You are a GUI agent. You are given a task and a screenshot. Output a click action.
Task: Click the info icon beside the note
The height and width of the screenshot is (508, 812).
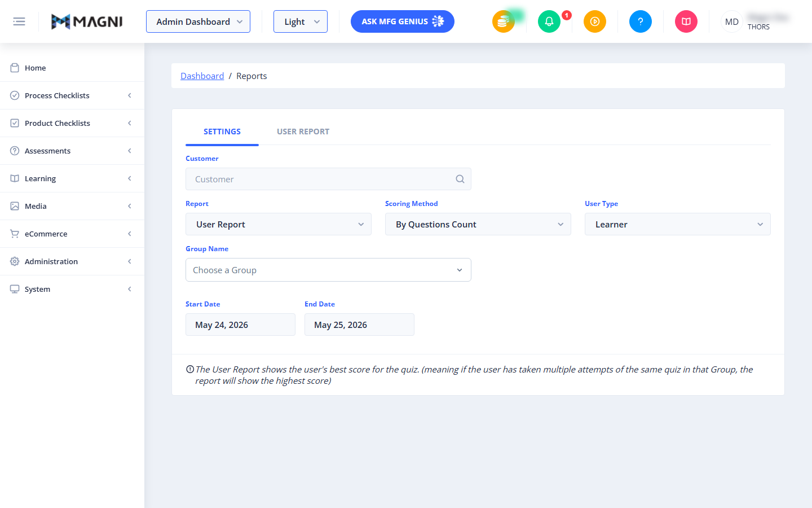point(190,369)
